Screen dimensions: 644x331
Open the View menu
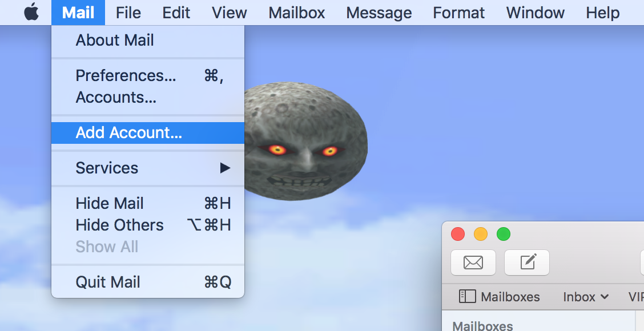coord(229,13)
